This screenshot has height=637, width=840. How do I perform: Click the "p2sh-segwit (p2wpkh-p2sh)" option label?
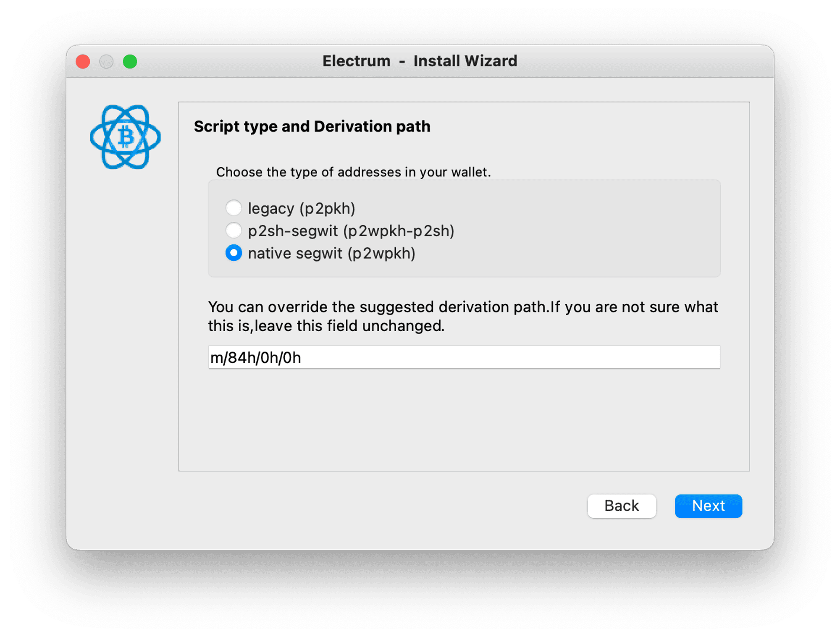351,231
